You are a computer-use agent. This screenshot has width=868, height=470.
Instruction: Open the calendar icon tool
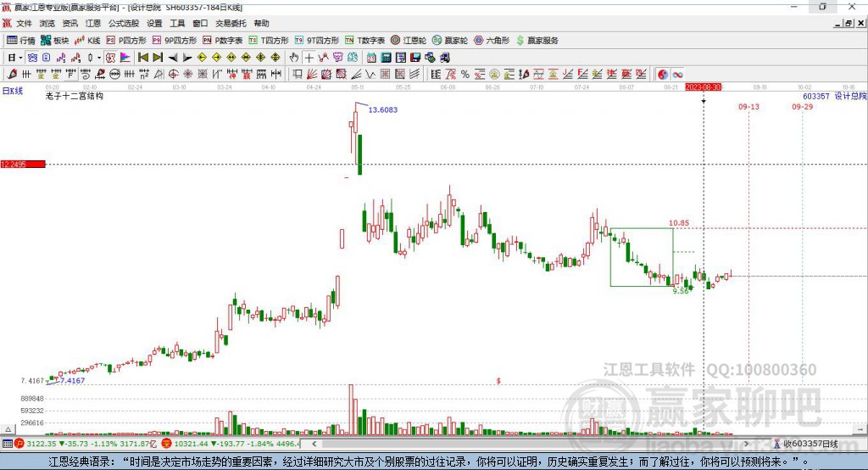click(371, 58)
